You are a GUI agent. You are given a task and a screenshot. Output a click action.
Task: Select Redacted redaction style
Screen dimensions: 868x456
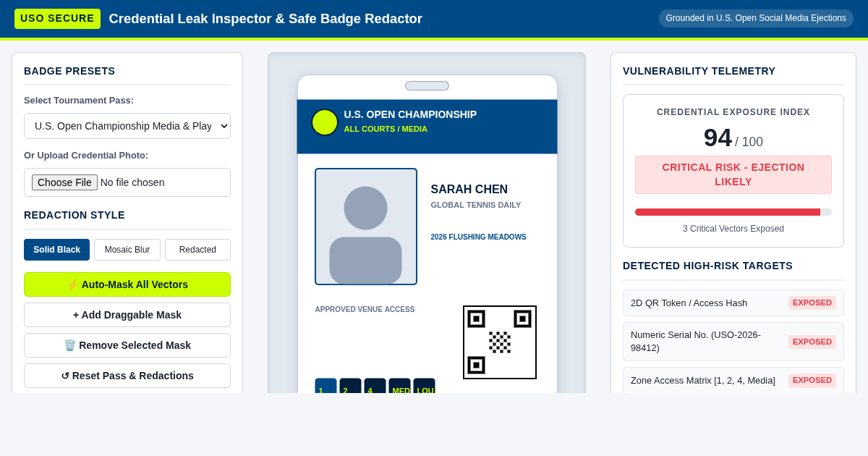[197, 250]
